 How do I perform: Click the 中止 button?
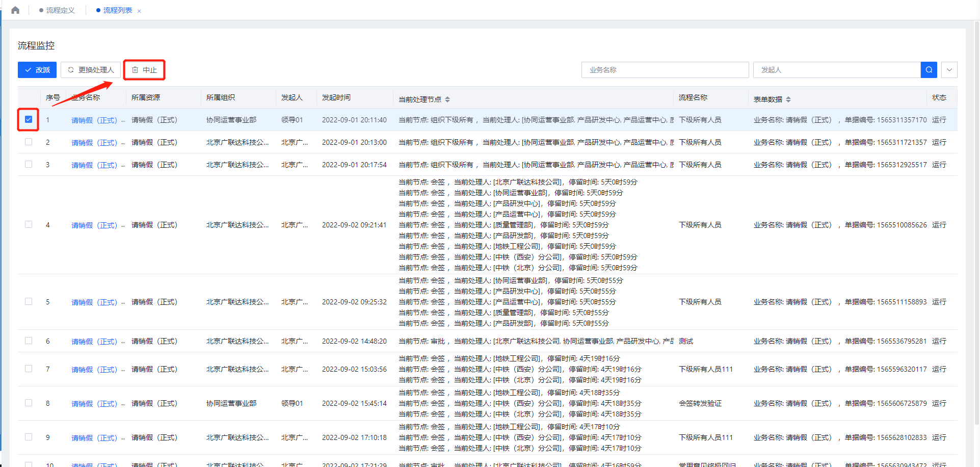[144, 70]
